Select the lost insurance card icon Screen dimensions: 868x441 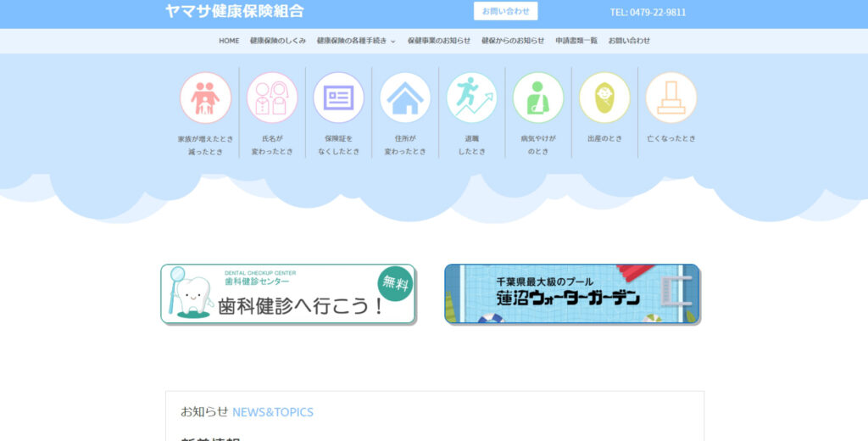(338, 98)
